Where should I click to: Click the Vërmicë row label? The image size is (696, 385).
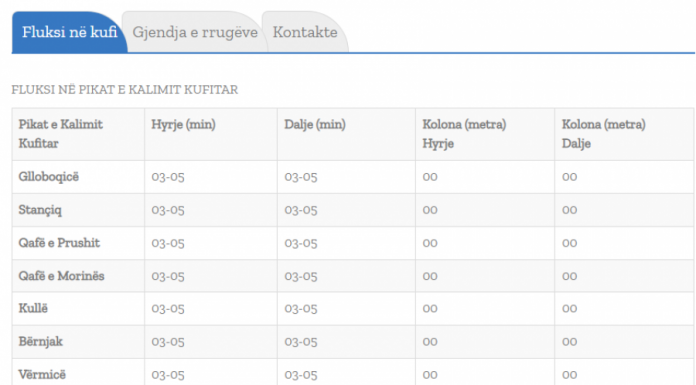coord(42,374)
